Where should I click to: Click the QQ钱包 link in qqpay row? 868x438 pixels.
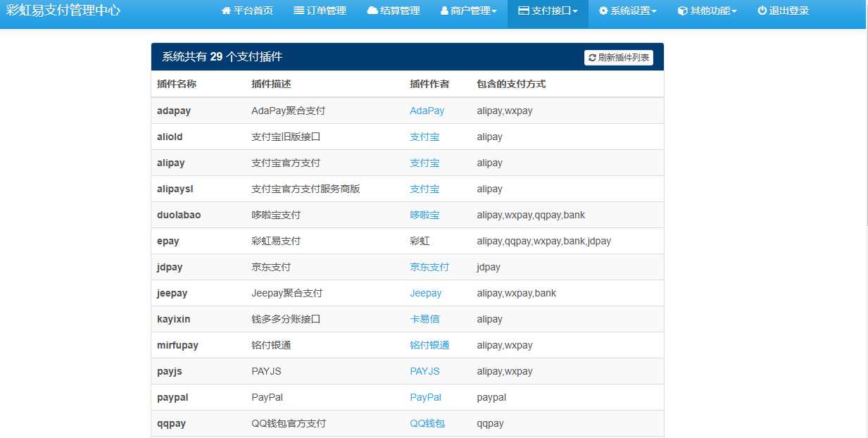[427, 423]
